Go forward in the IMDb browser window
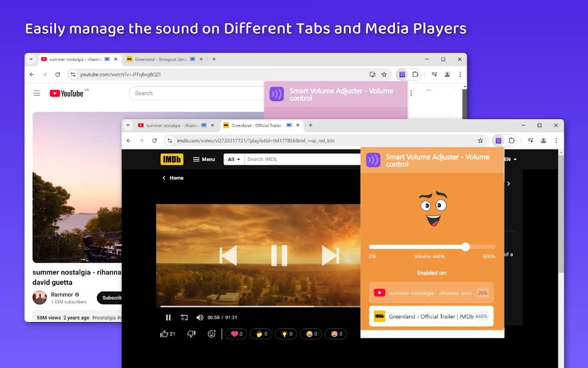This screenshot has width=588, height=368. (141, 141)
